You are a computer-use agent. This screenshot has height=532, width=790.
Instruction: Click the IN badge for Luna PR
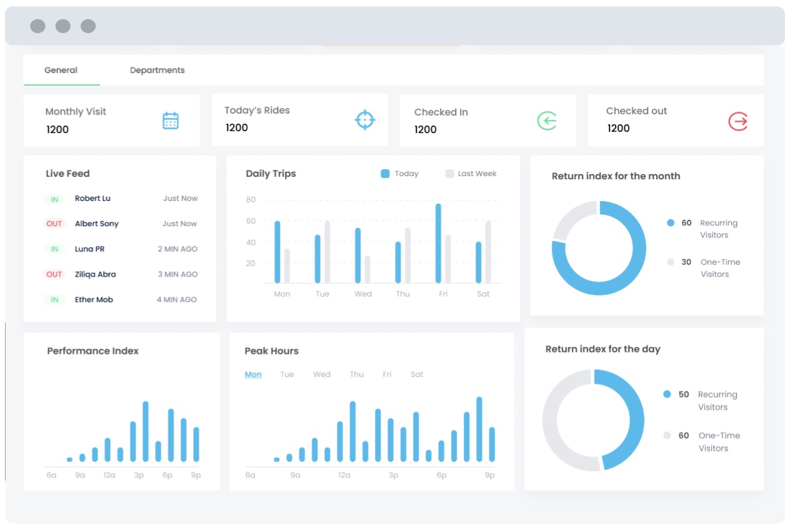tap(54, 249)
